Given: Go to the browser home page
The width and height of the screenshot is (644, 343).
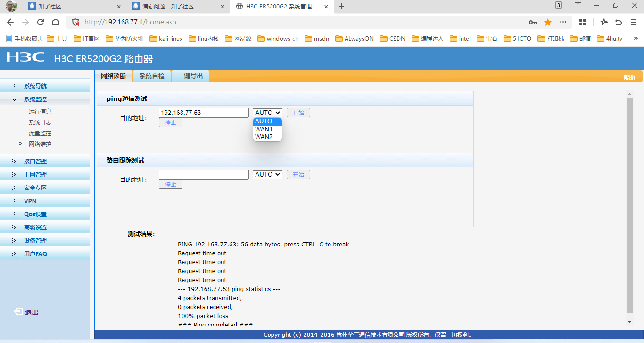Looking at the screenshot, I should coord(56,22).
